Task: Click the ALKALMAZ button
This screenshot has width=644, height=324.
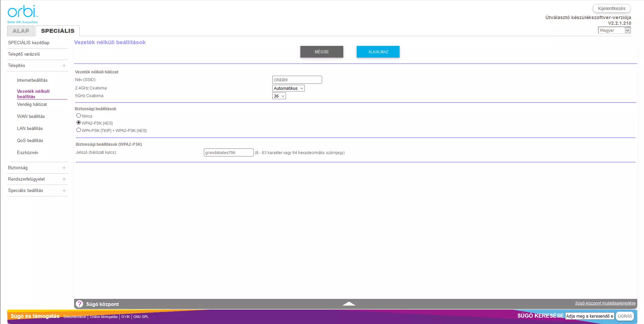Action: pos(378,52)
